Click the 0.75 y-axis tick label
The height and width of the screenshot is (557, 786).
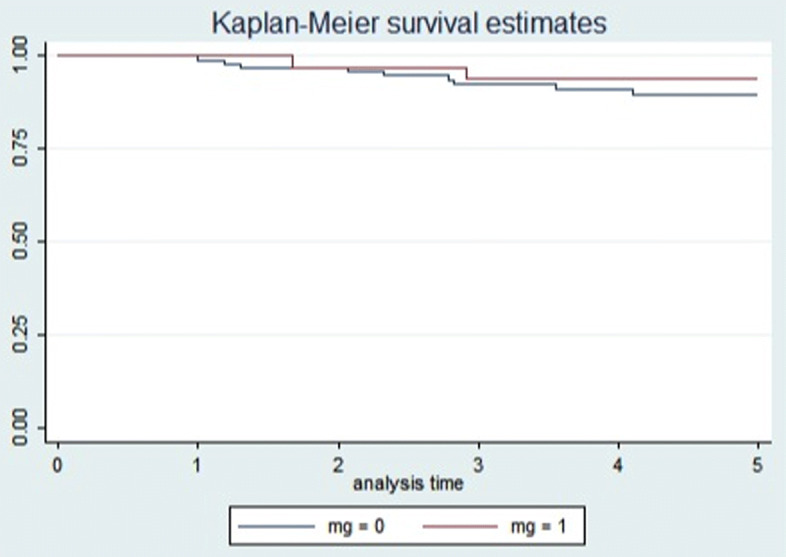(x=23, y=148)
